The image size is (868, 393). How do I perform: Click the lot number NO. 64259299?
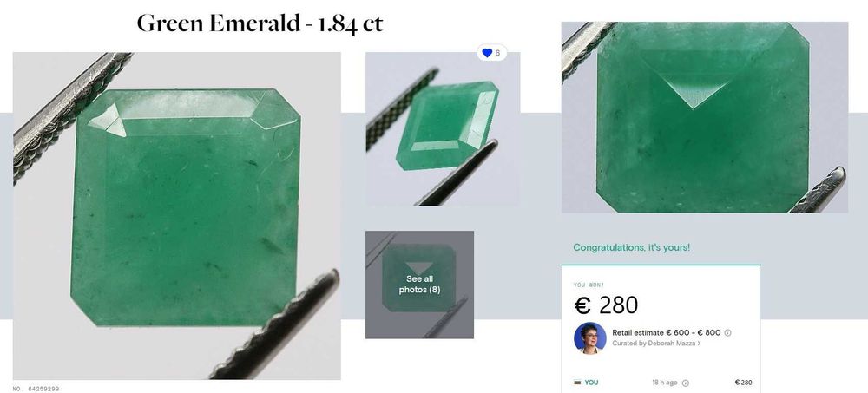36,390
